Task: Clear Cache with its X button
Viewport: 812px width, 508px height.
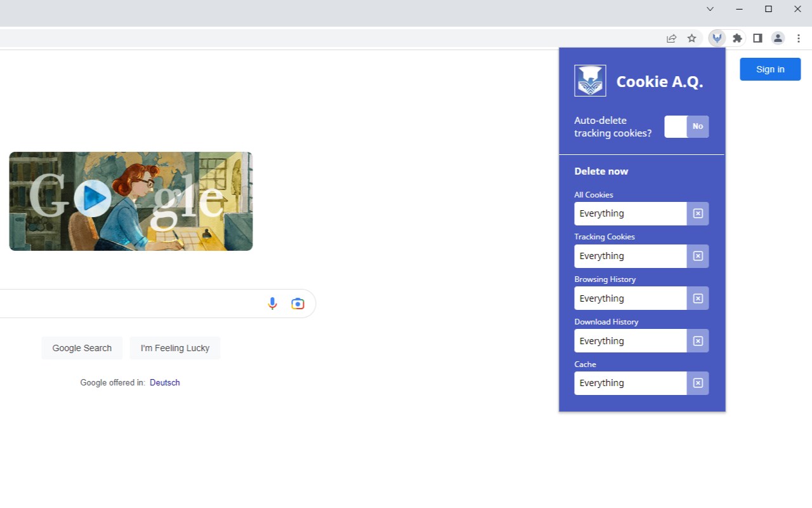Action: [698, 383]
